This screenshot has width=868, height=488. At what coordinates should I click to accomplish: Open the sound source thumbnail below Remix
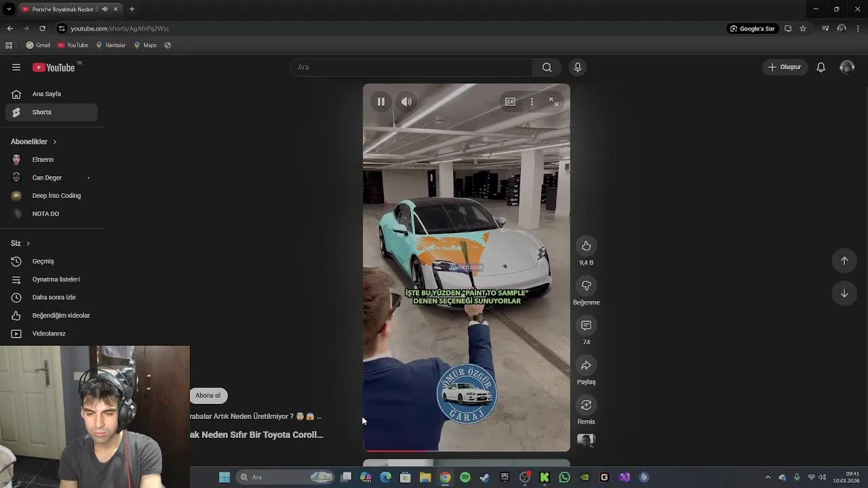click(586, 440)
